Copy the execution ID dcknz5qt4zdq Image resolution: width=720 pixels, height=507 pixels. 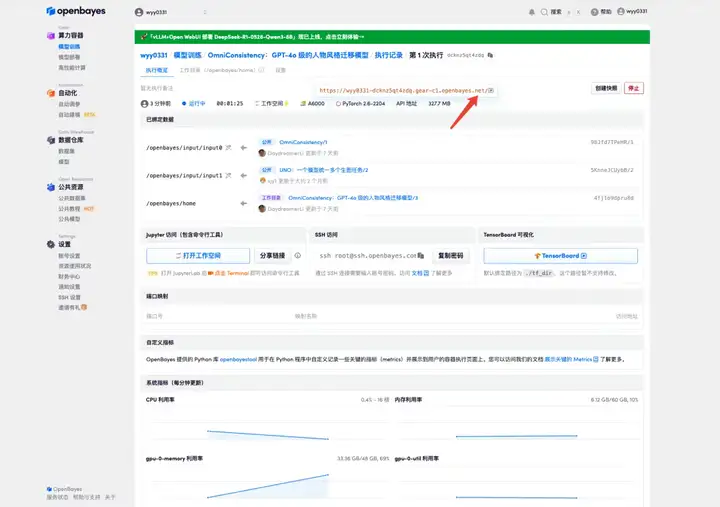pos(490,55)
